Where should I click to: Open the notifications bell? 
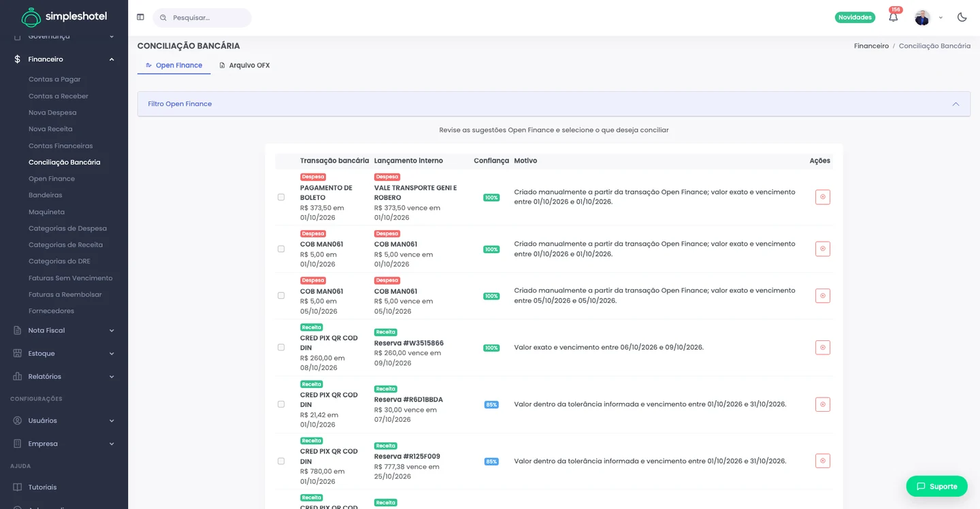click(x=893, y=17)
